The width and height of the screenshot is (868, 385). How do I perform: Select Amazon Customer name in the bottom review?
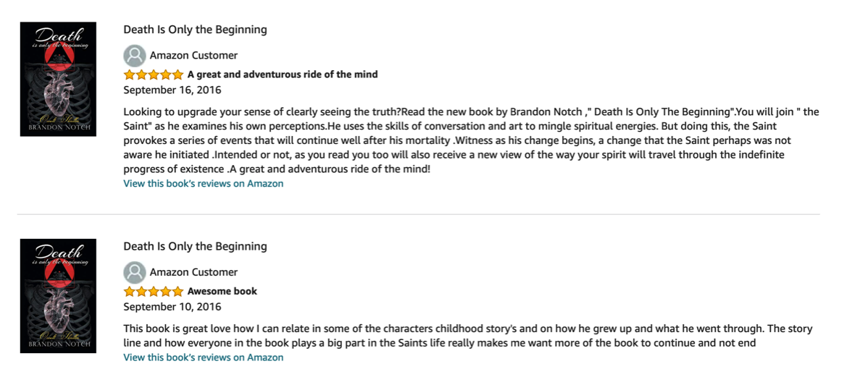click(193, 273)
